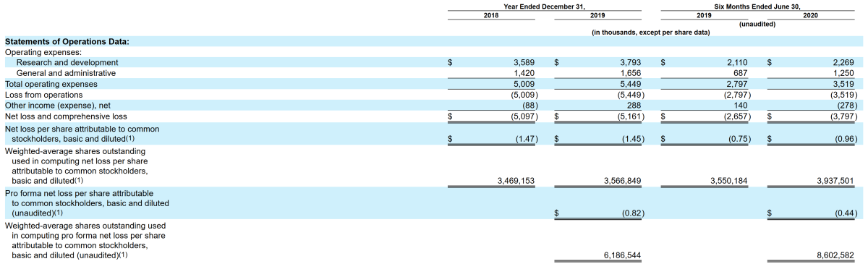Click the Other income (expense), net label
Screen dimensions: 868x264
54,105
